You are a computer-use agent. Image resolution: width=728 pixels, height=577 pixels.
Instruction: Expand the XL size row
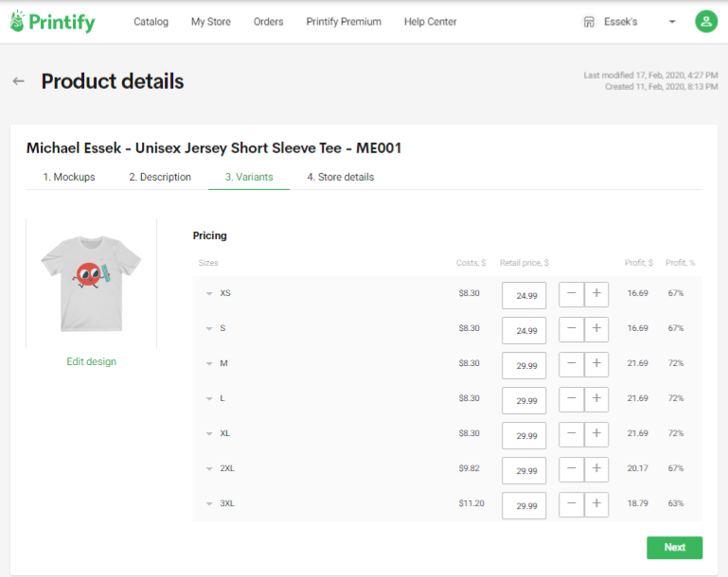pos(209,433)
